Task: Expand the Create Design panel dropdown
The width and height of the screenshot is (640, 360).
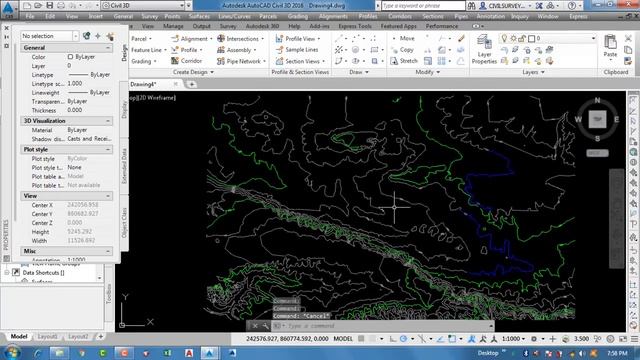Action: click(x=193, y=72)
